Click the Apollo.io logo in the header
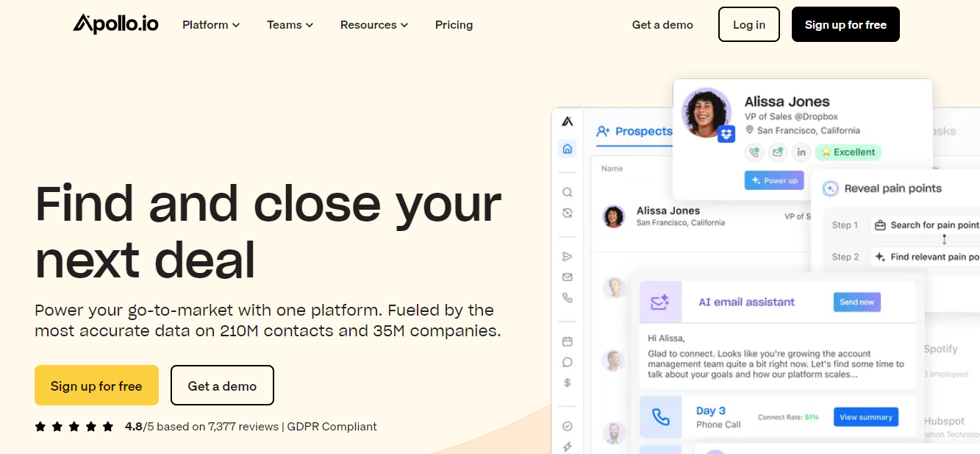This screenshot has height=454, width=980. [115, 24]
